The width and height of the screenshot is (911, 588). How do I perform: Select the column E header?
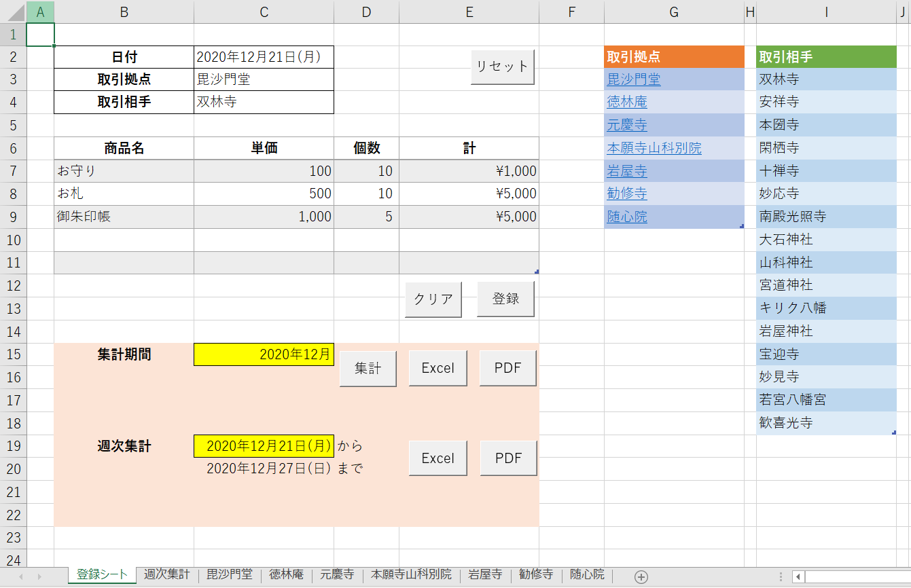tap(469, 12)
